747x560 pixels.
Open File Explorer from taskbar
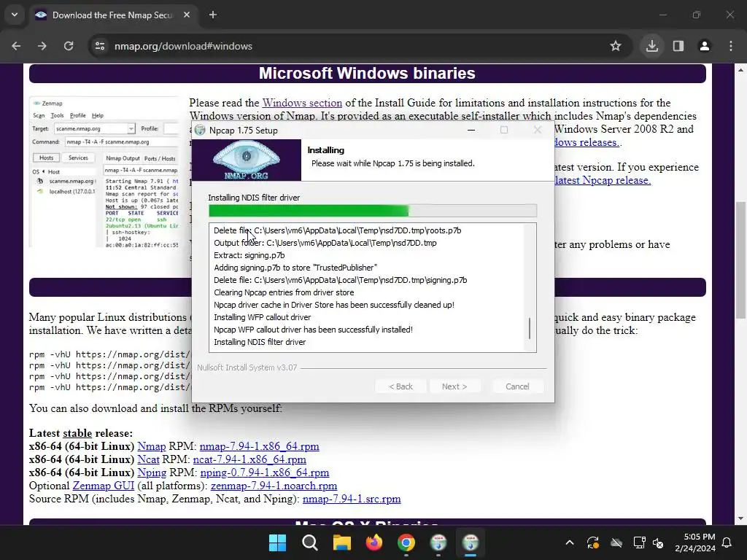coord(342,542)
